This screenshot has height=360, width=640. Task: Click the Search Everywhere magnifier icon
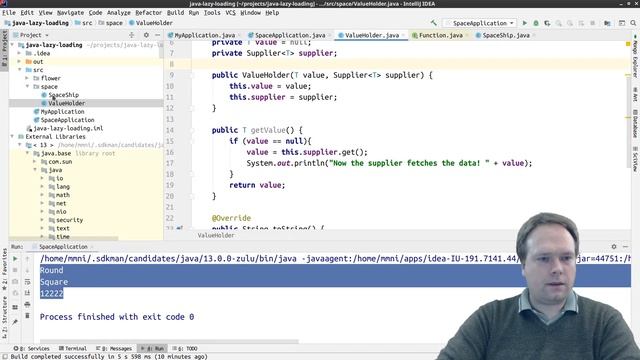coord(633,23)
